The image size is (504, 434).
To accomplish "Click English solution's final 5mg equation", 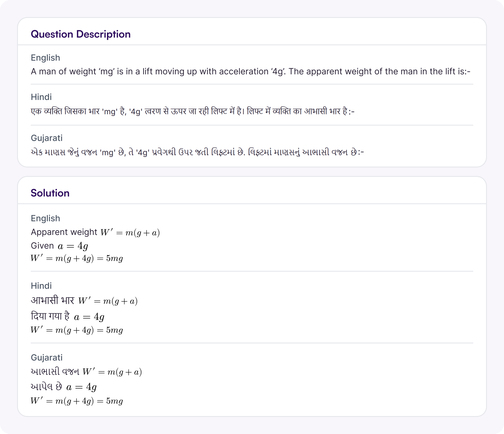I will (x=77, y=258).
